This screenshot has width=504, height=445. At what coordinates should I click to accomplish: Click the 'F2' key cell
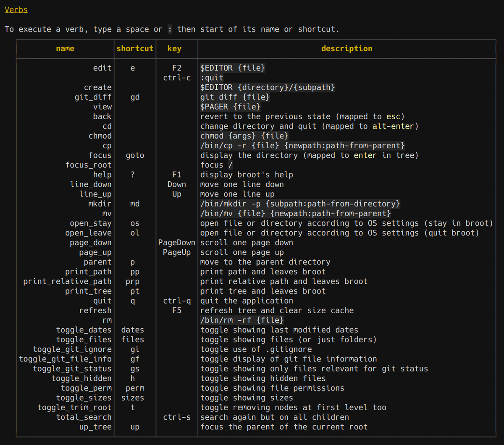177,68
